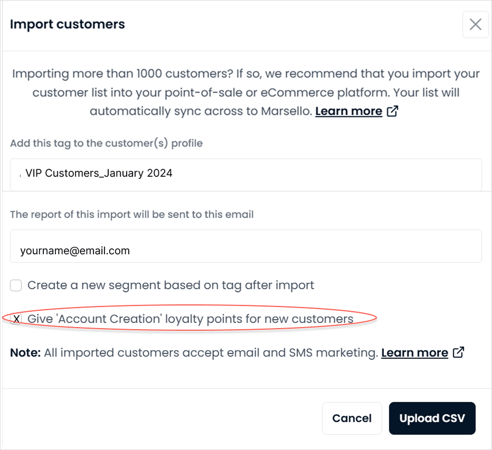Viewport: 492px width, 450px height.
Task: Click the Import customers heading
Action: 67,24
